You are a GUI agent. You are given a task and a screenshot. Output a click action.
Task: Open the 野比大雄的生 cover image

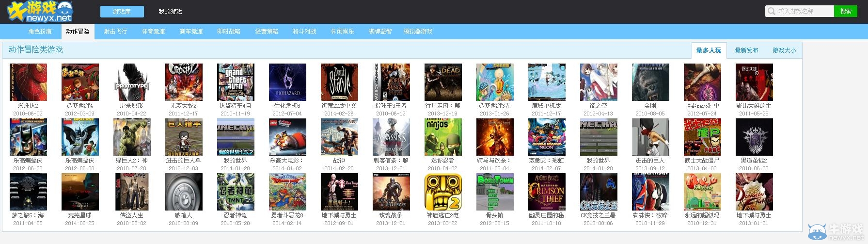[x=754, y=82]
